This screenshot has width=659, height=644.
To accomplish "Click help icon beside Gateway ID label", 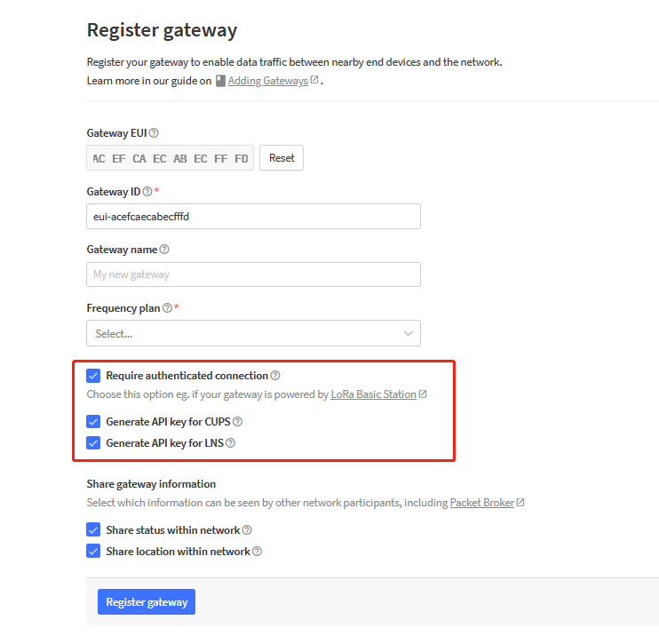I will [x=147, y=192].
